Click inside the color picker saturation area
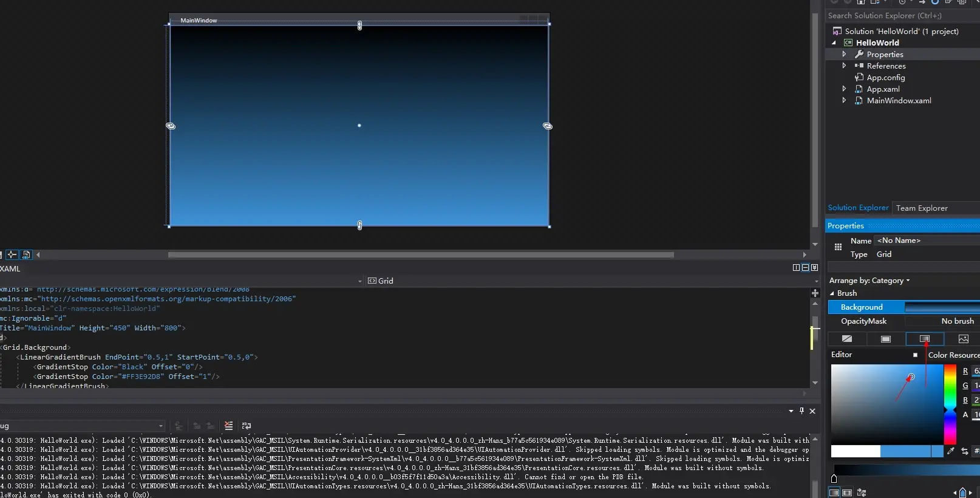This screenshot has height=498, width=980. click(886, 403)
